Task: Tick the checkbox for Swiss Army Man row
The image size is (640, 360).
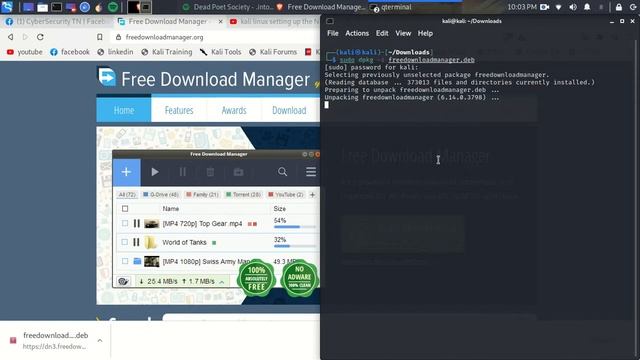Action: pyautogui.click(x=125, y=261)
